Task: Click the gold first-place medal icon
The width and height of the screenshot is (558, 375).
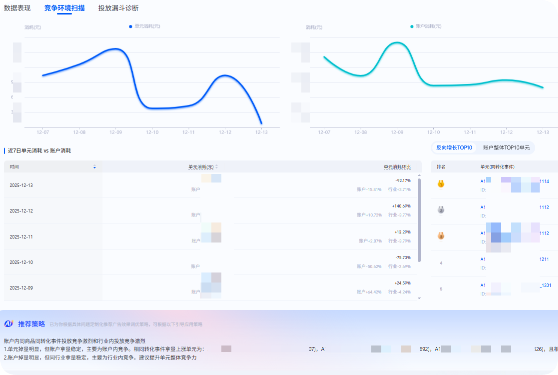Action: 441,184
